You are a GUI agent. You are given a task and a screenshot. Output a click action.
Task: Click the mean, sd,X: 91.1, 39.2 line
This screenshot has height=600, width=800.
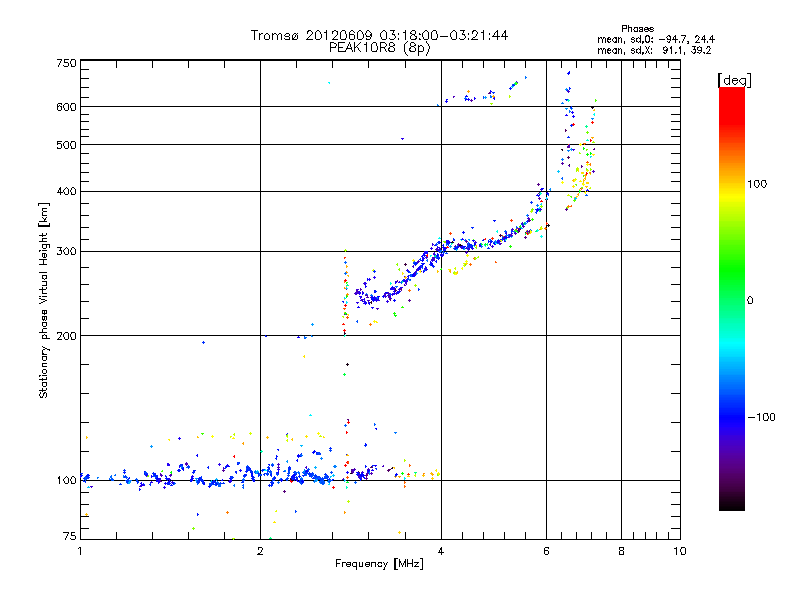pos(654,50)
